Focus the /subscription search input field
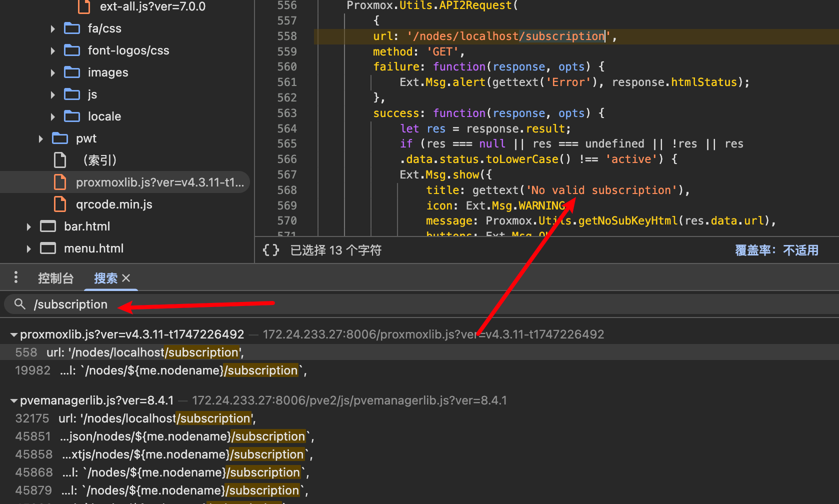Viewport: 839px width, 504px height. (300, 304)
